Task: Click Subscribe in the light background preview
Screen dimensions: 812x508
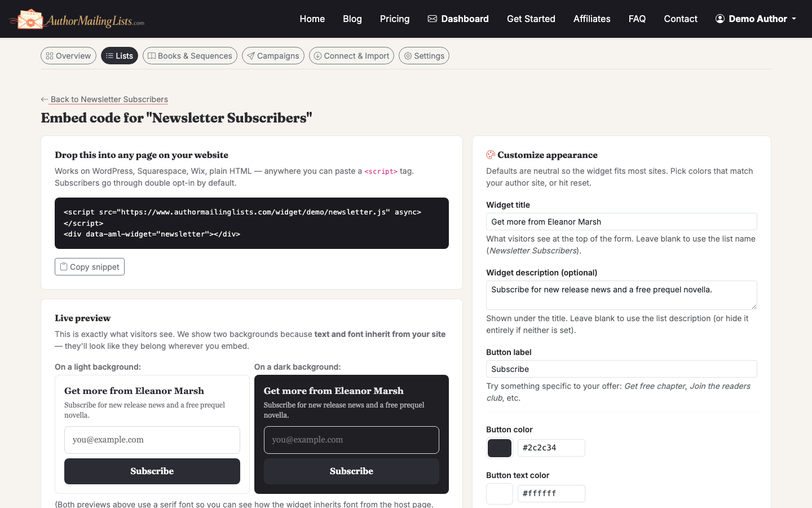Action: [152, 471]
